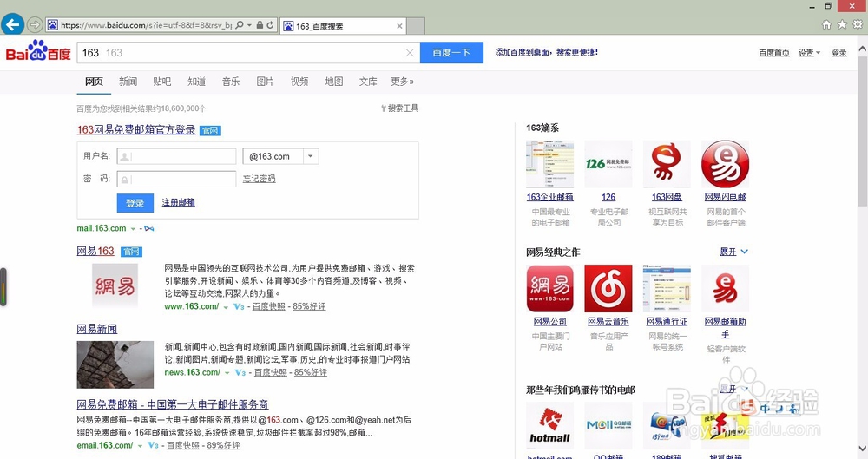The height and width of the screenshot is (459, 868).
Task: Click 注册邮箱 link
Action: (x=178, y=202)
